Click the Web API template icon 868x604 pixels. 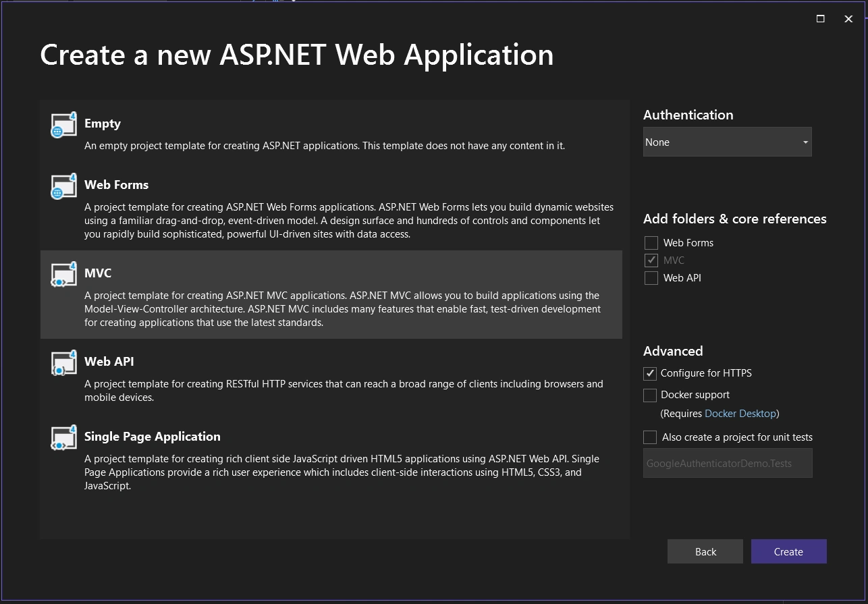64,363
